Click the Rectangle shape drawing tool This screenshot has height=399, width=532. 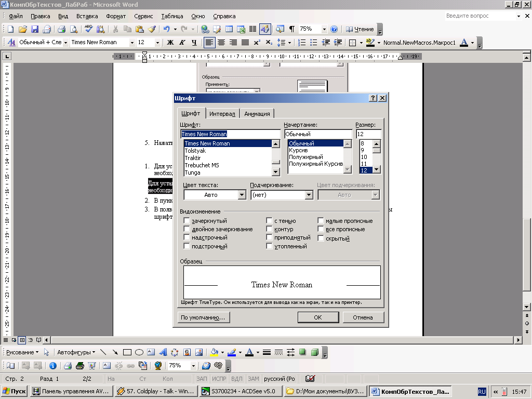coord(127,353)
